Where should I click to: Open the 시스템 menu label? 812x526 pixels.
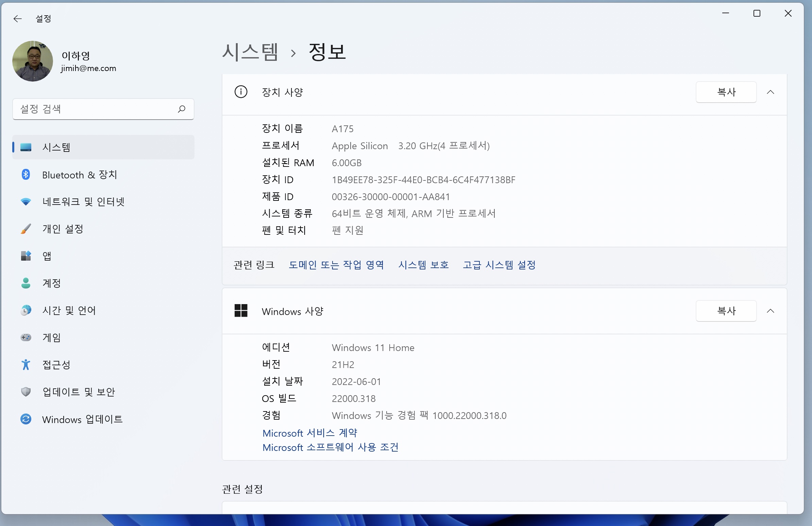click(x=56, y=147)
